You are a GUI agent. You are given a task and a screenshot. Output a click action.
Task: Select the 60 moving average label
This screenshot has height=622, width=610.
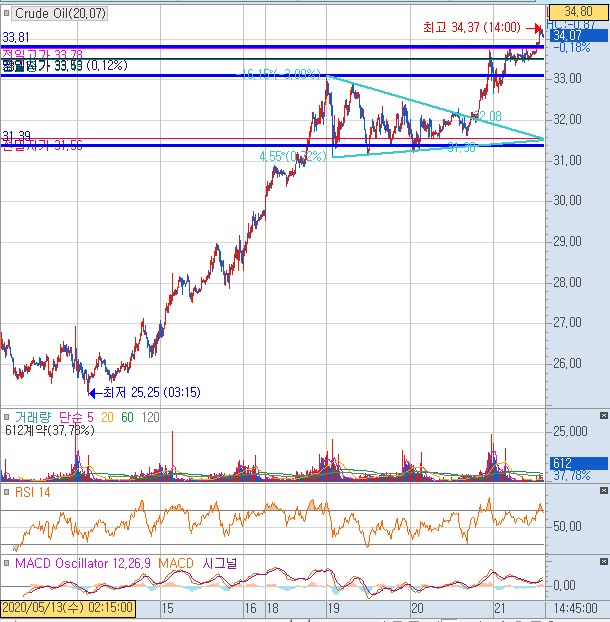[x=127, y=417]
